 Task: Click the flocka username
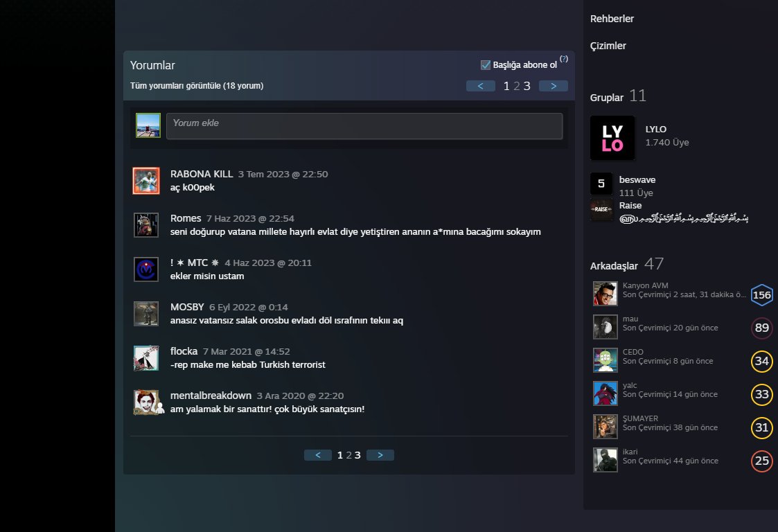click(184, 351)
